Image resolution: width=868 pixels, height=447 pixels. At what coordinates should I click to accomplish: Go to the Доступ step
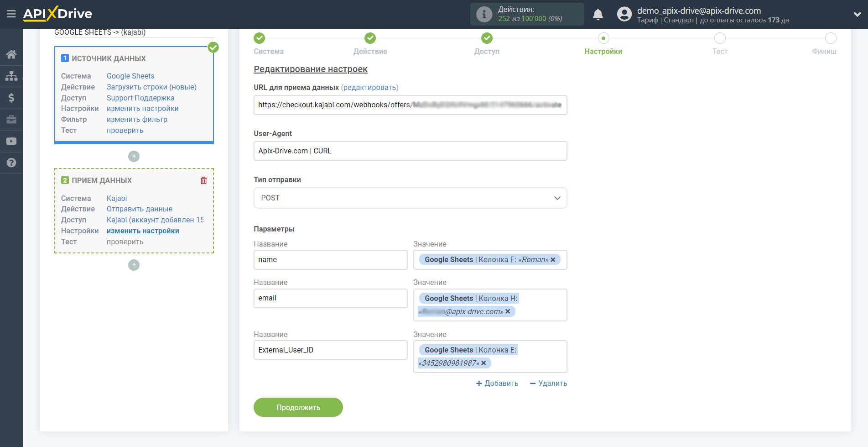[x=487, y=38]
